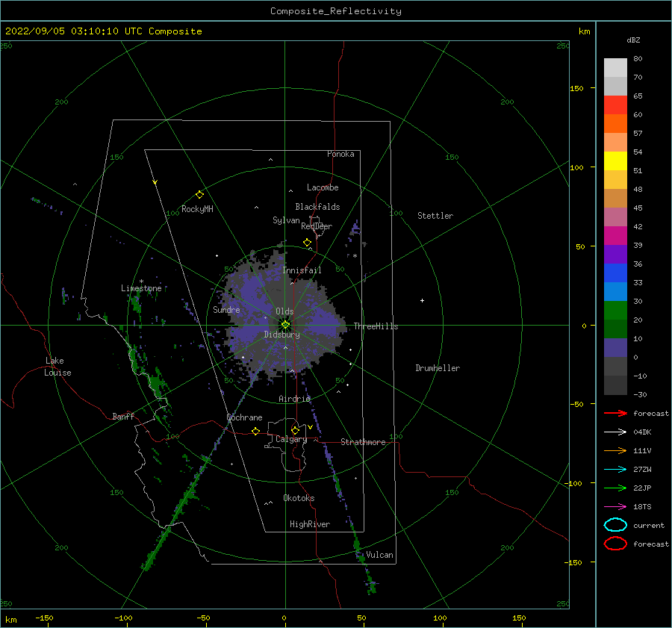Screen dimensions: 672x628
Task: Click the Stettler label
Action: click(x=435, y=216)
